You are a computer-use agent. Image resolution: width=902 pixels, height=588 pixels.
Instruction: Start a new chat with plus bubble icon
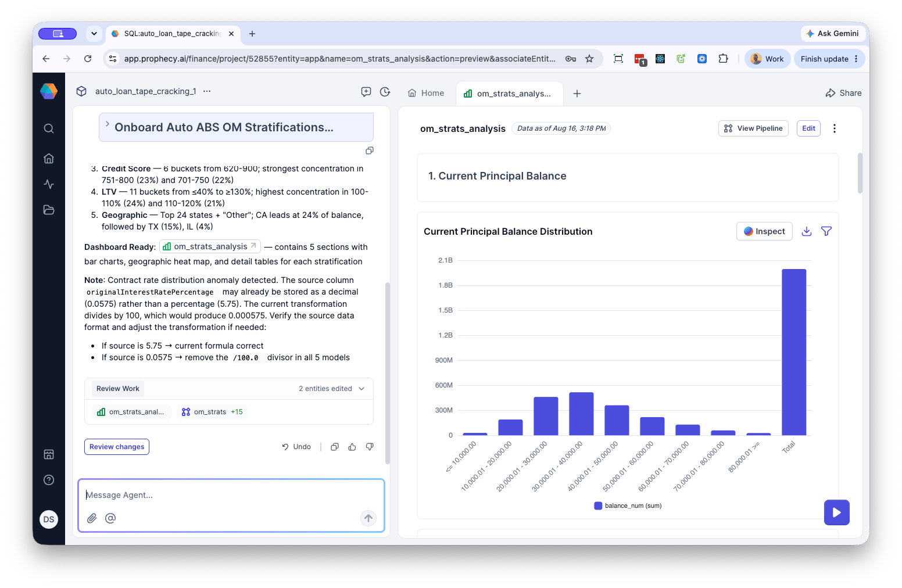coord(366,92)
